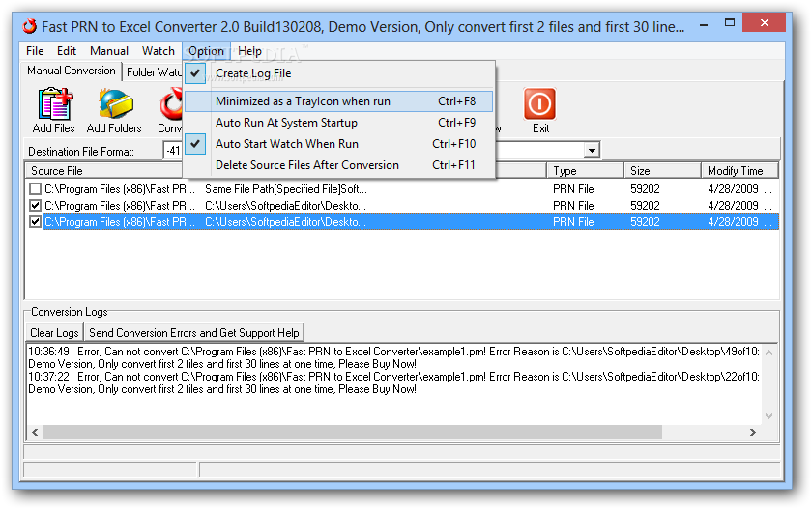The image size is (812, 509).
Task: Check the first unchecked source file row
Action: coord(35,189)
